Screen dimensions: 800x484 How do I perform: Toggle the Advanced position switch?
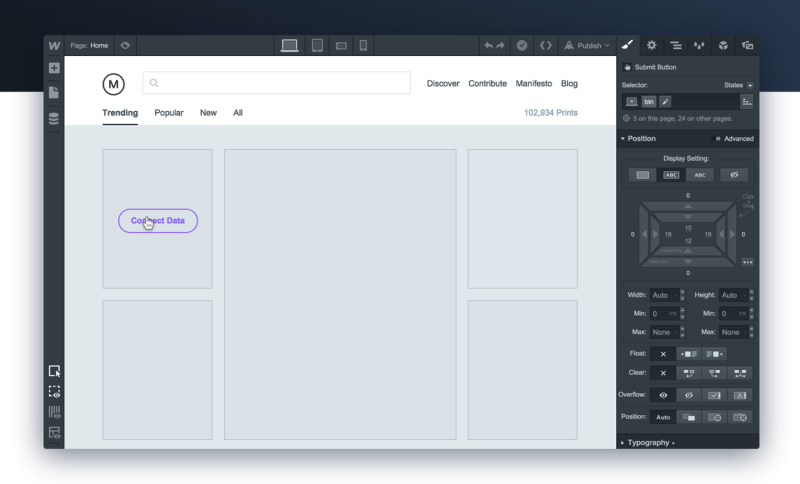click(733, 139)
